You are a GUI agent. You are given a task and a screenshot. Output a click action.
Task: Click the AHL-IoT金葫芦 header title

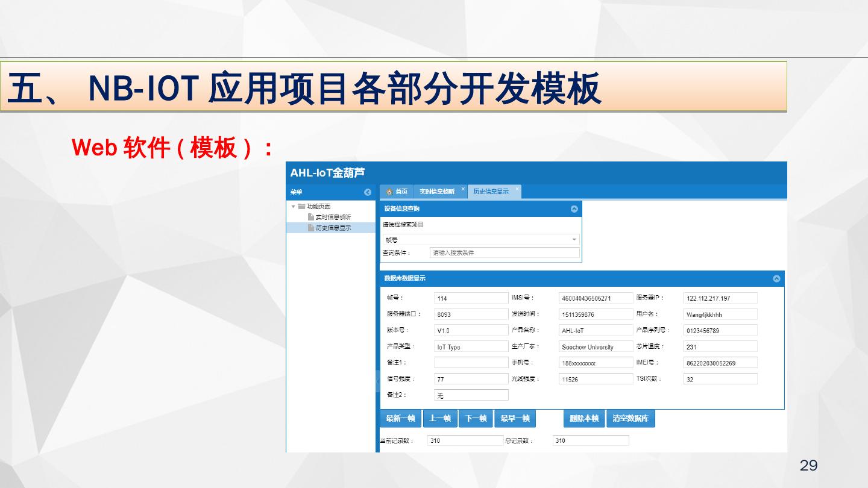327,173
